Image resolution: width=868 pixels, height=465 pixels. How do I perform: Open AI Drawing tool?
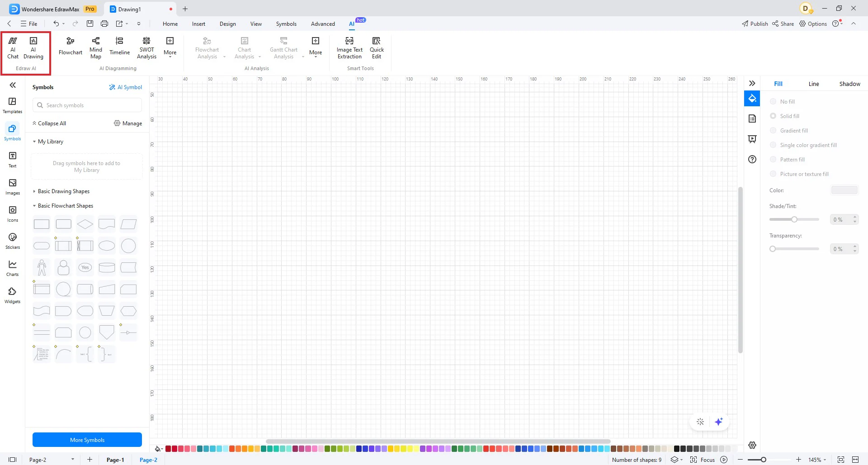pos(33,48)
